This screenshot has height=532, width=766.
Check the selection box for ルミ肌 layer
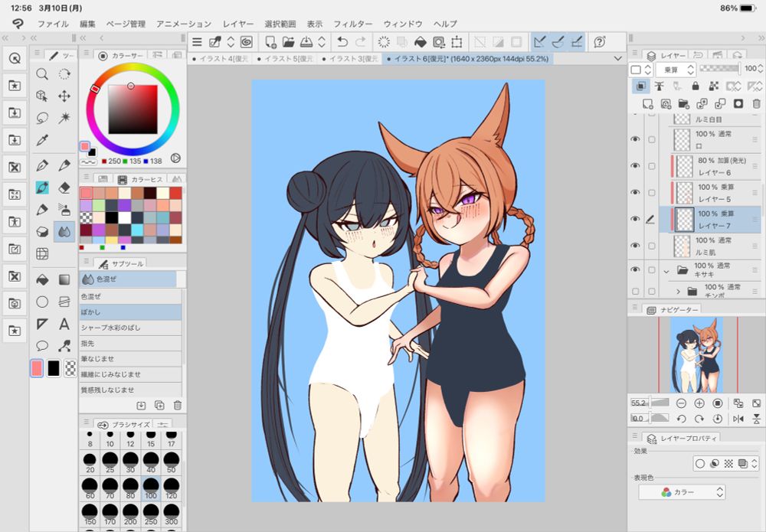tap(652, 246)
